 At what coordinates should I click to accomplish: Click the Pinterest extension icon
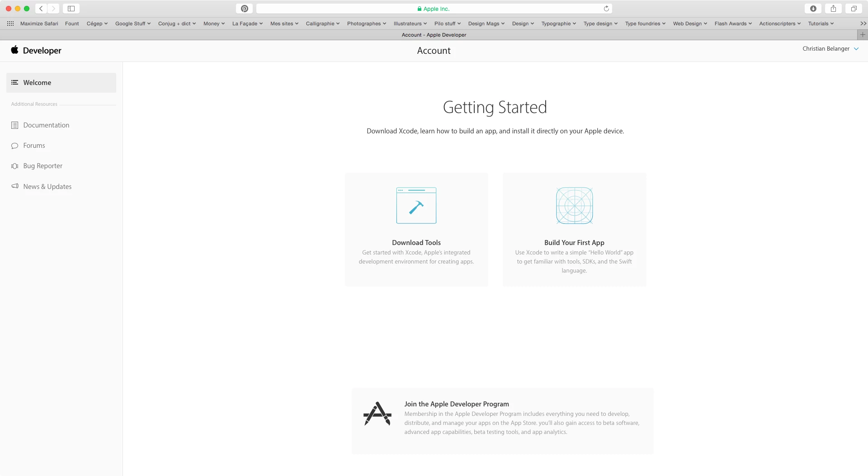(x=245, y=9)
